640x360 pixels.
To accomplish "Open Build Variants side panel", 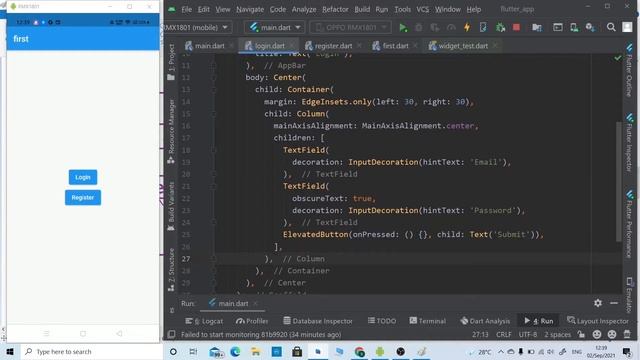I will [171, 206].
